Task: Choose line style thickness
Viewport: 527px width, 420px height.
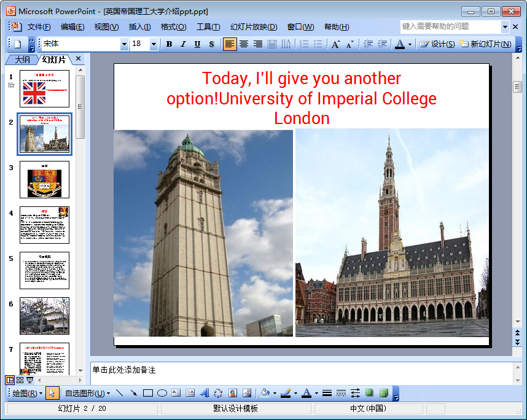Action: (x=327, y=393)
